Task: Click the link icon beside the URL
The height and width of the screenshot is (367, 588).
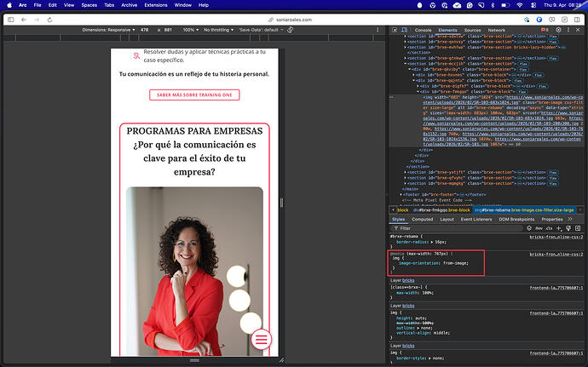Action: [x=271, y=20]
